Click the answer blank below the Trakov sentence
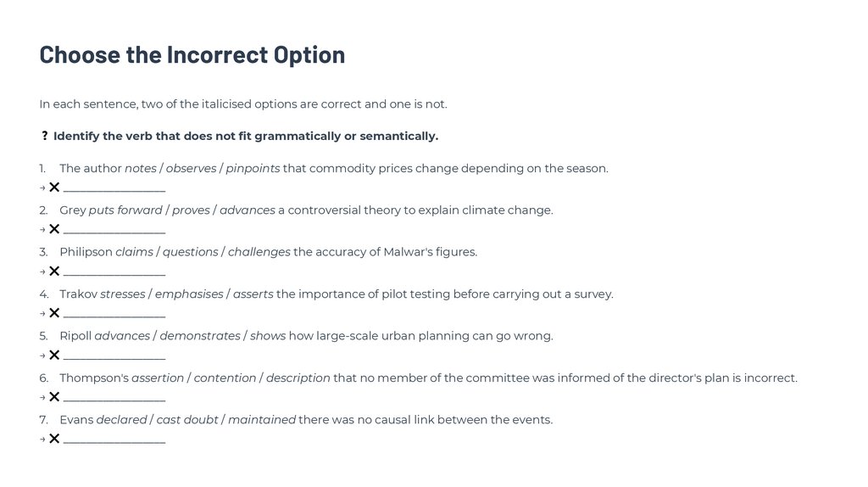The height and width of the screenshot is (487, 868). (x=114, y=315)
